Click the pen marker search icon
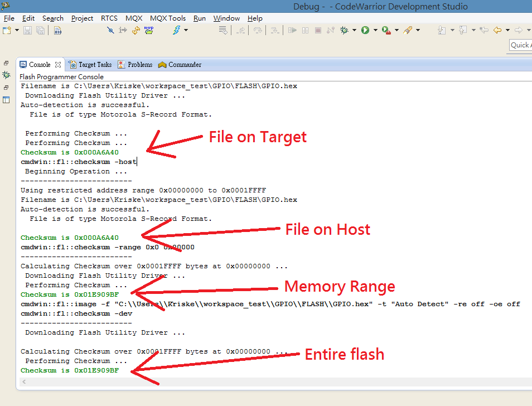Screen dimensions: 532x406 408,30
